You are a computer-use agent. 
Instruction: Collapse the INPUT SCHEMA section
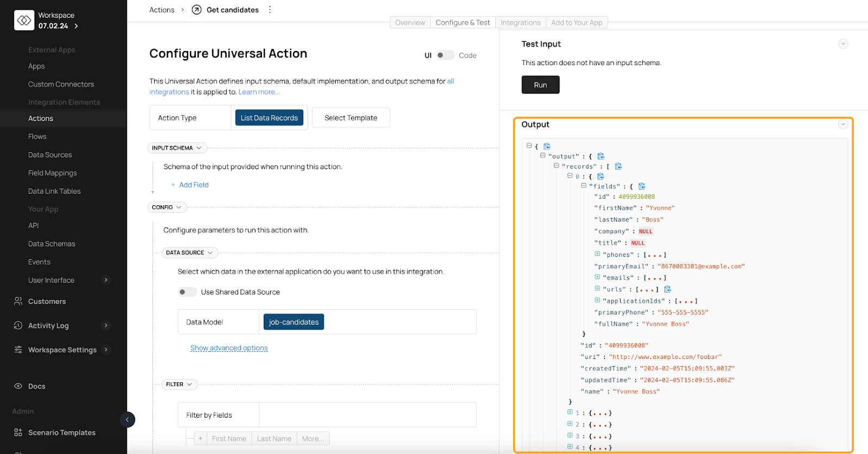(177, 148)
